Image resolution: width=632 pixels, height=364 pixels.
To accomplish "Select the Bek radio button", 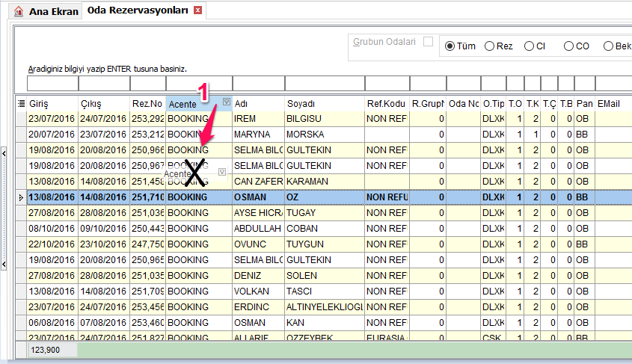I will click(x=608, y=46).
